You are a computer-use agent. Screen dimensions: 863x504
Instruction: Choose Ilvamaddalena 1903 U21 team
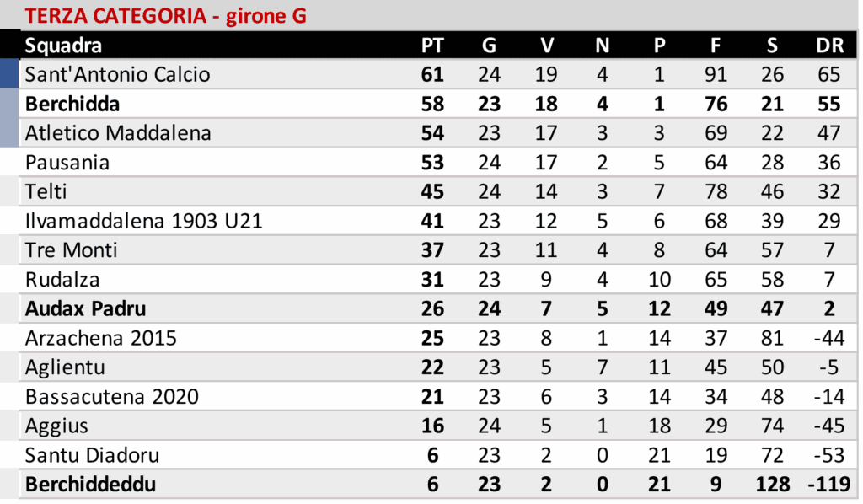(143, 221)
